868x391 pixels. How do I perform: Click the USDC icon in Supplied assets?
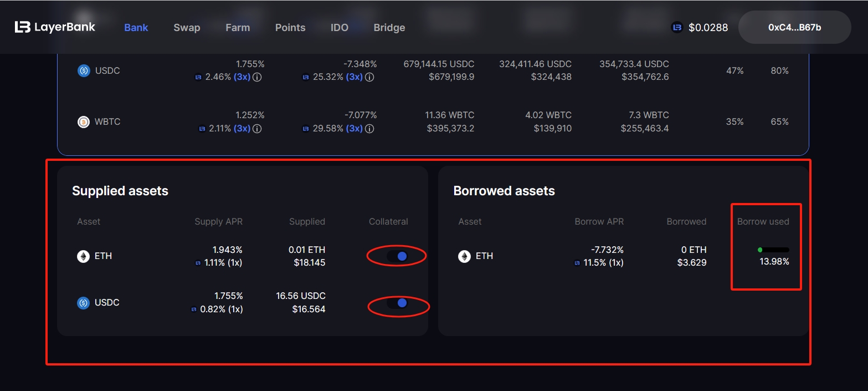click(83, 303)
